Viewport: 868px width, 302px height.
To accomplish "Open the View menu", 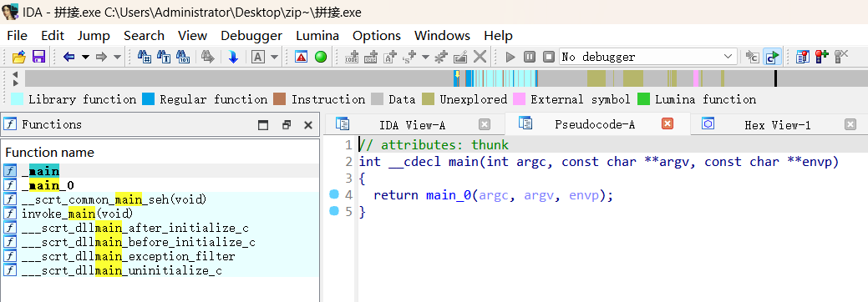I will [x=192, y=36].
